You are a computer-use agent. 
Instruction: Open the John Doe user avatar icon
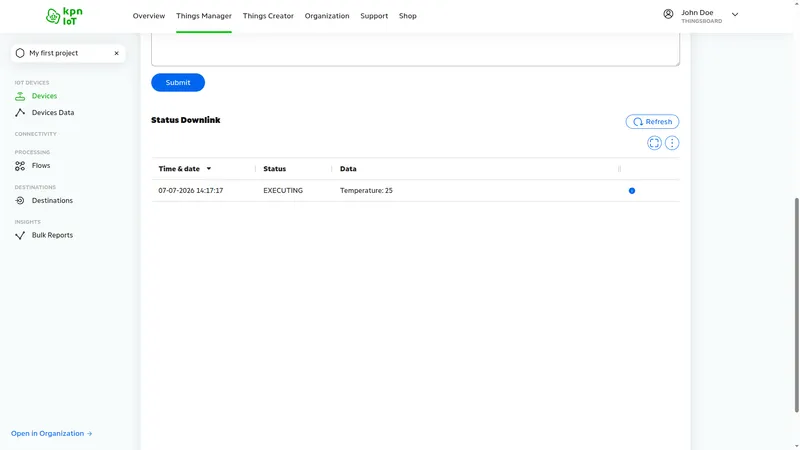[668, 14]
